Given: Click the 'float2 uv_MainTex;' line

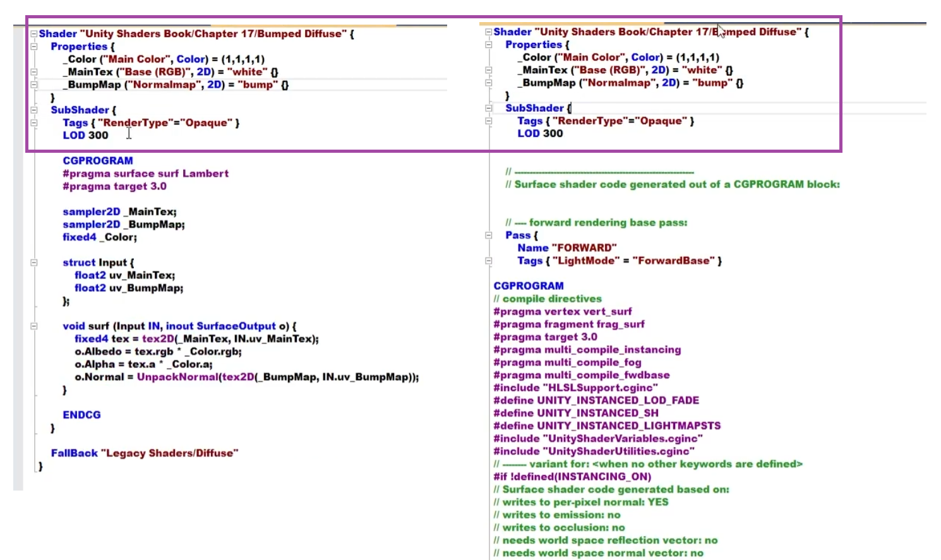Looking at the screenshot, I should click(x=124, y=275).
